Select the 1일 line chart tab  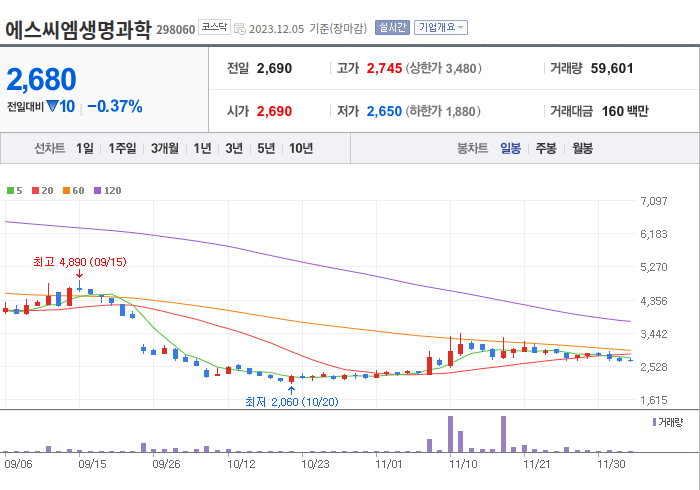[x=85, y=148]
